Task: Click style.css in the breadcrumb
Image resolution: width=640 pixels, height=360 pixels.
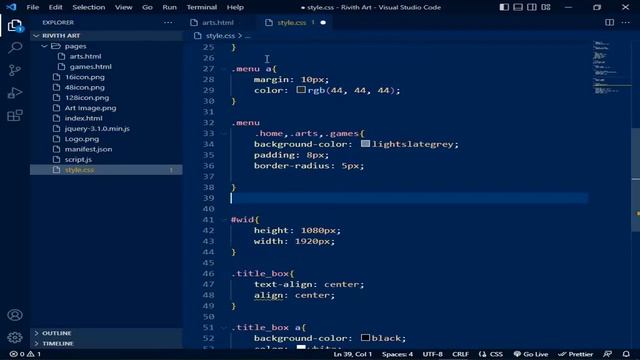Action: (220, 36)
